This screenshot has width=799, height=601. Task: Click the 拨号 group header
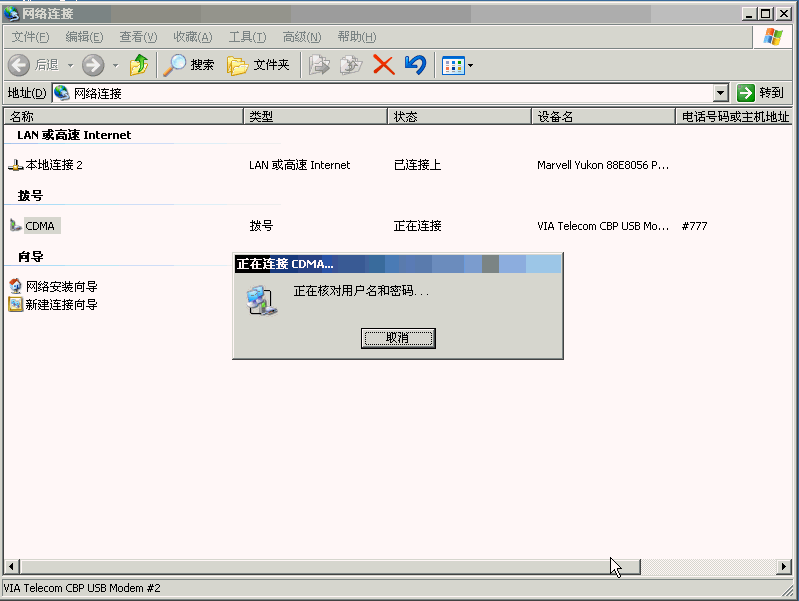point(30,196)
